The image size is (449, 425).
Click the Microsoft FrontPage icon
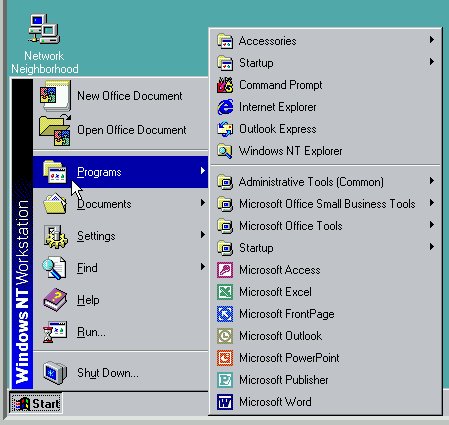(x=225, y=314)
